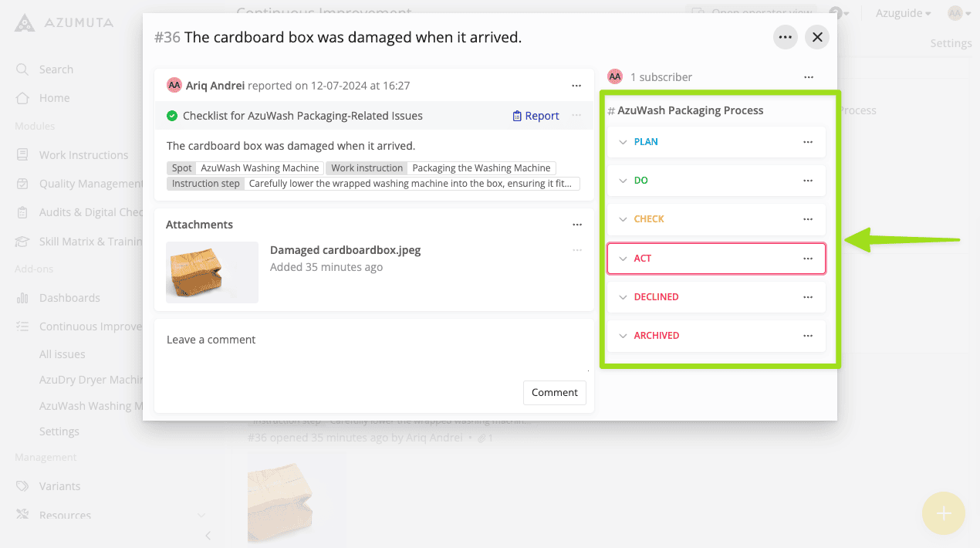The width and height of the screenshot is (980, 548).
Task: Open the Attachments section ellipsis menu
Action: coord(577,225)
